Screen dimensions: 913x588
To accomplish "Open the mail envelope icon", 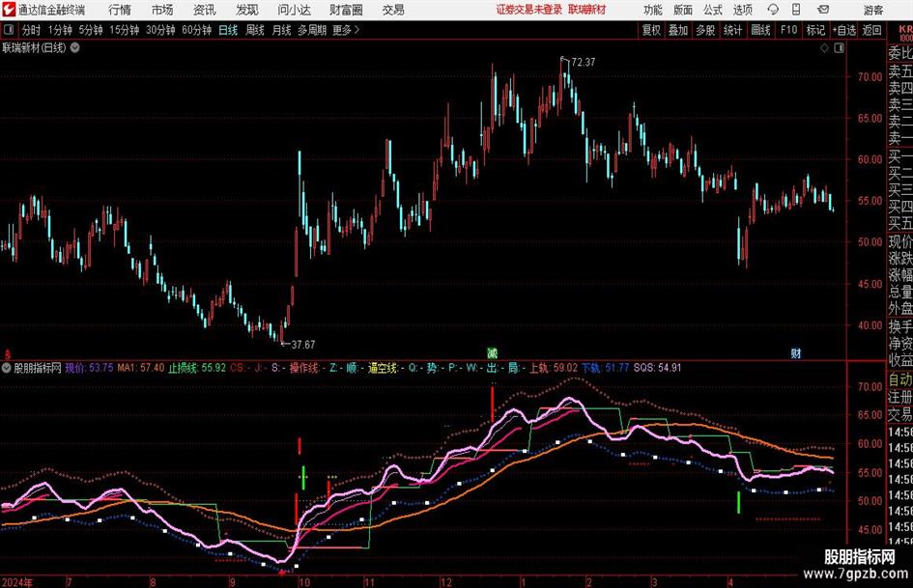I will coord(823,10).
